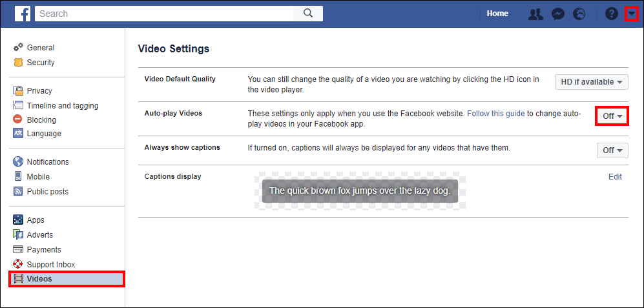Viewport: 644px width, 308px height.
Task: Click the Public posts feed icon
Action: click(18, 191)
